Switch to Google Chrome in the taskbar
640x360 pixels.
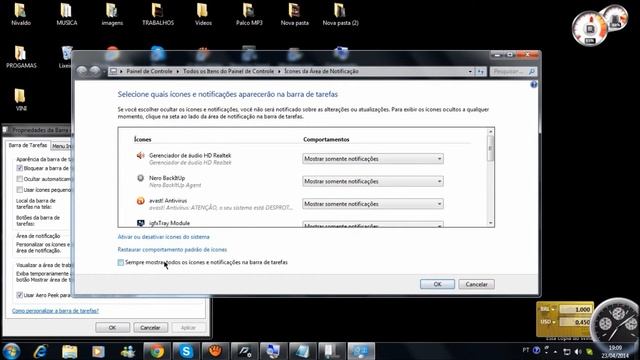[x=157, y=351]
